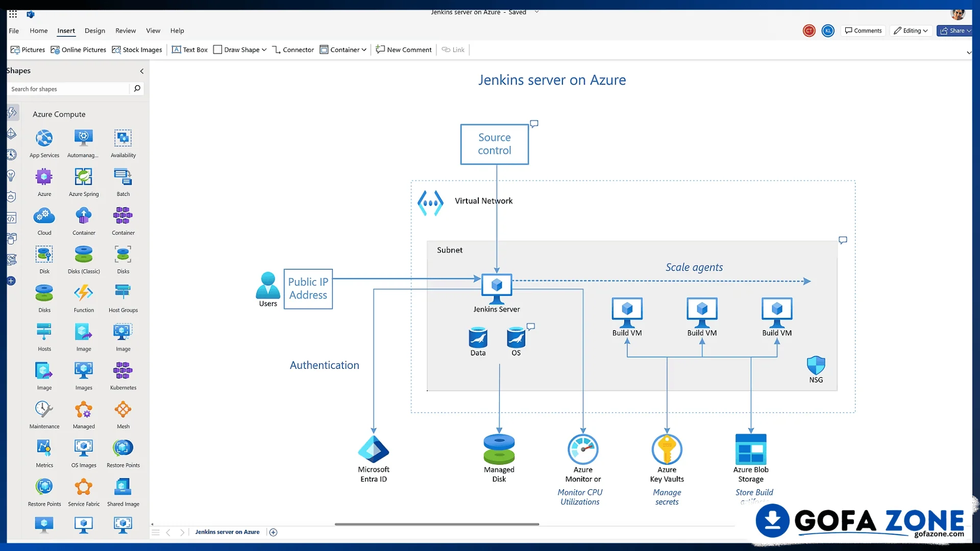The height and width of the screenshot is (551, 980).
Task: Switch to the Home tab
Action: pos(38,31)
